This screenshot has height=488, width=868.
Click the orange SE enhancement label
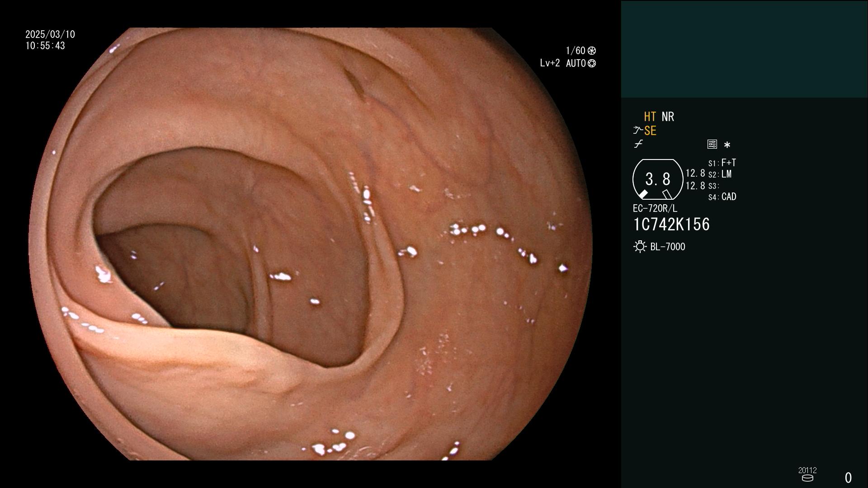650,131
